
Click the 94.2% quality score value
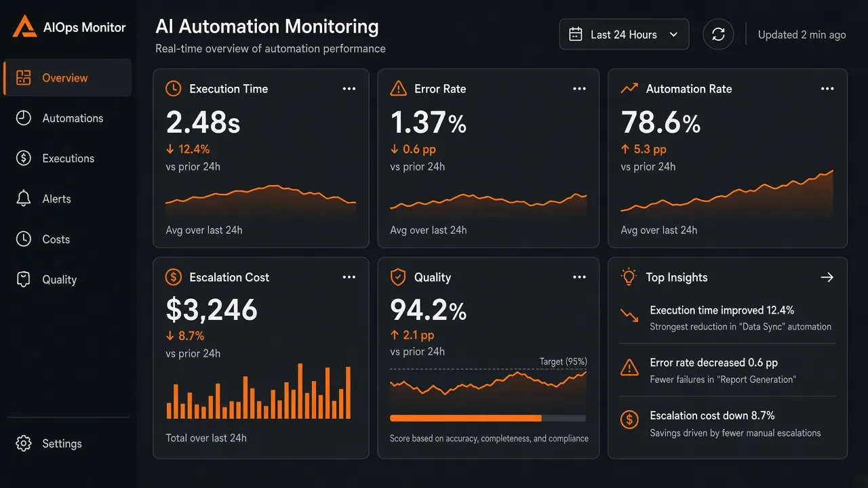[429, 310]
